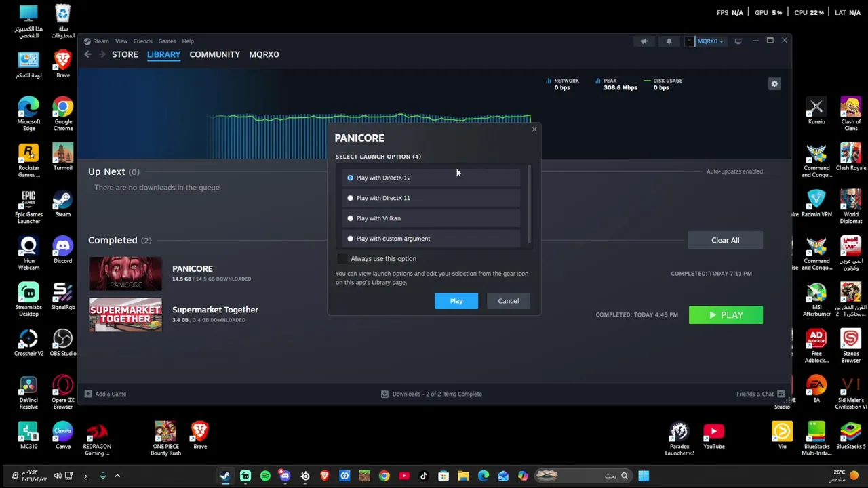Viewport: 868px width, 488px height.
Task: Open Steam notifications bell
Action: [669, 41]
